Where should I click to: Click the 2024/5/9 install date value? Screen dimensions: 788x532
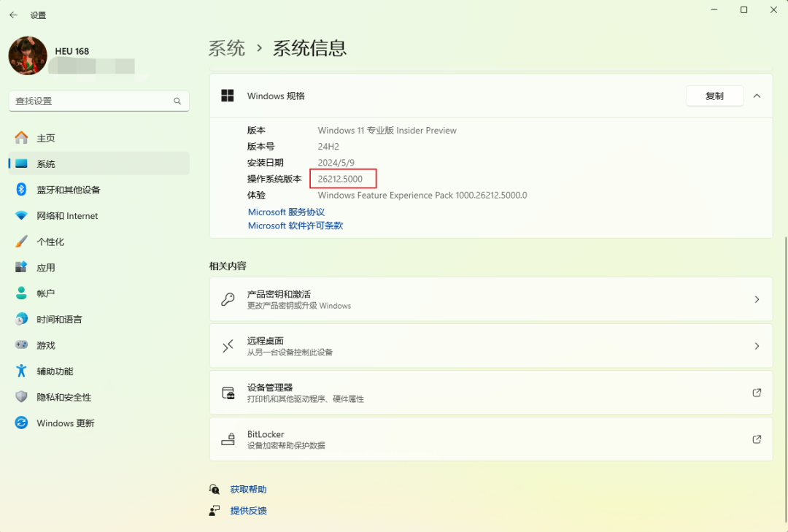(336, 163)
